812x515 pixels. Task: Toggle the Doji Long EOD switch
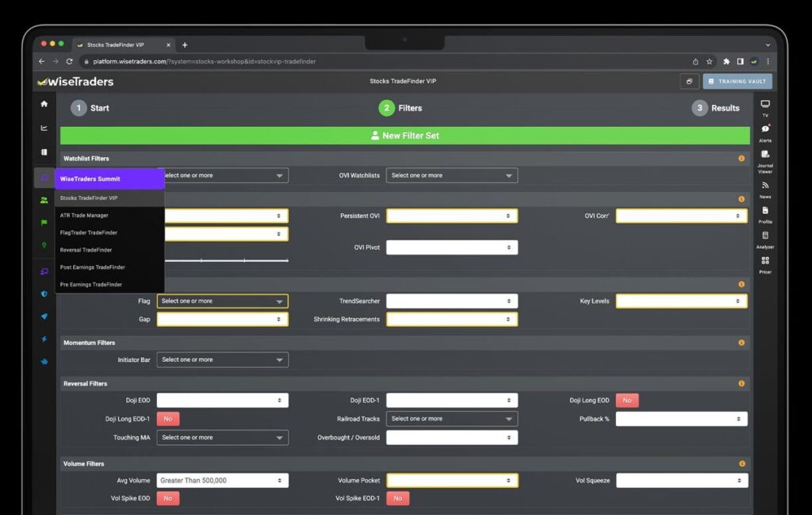coord(626,401)
